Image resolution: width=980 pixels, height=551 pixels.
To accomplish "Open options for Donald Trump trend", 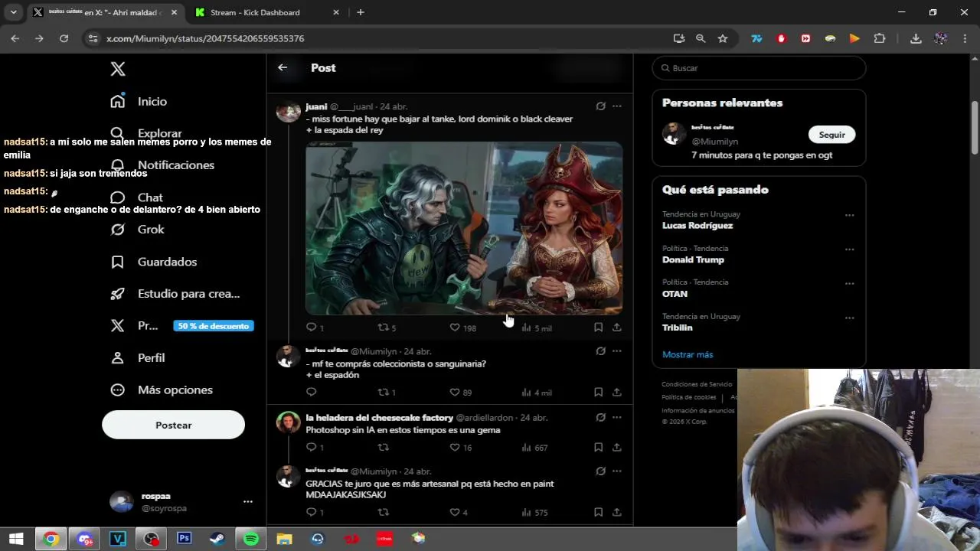I will 849,249.
